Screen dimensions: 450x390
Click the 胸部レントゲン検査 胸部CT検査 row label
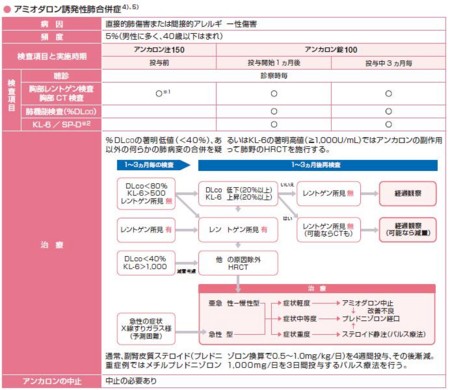coord(61,94)
